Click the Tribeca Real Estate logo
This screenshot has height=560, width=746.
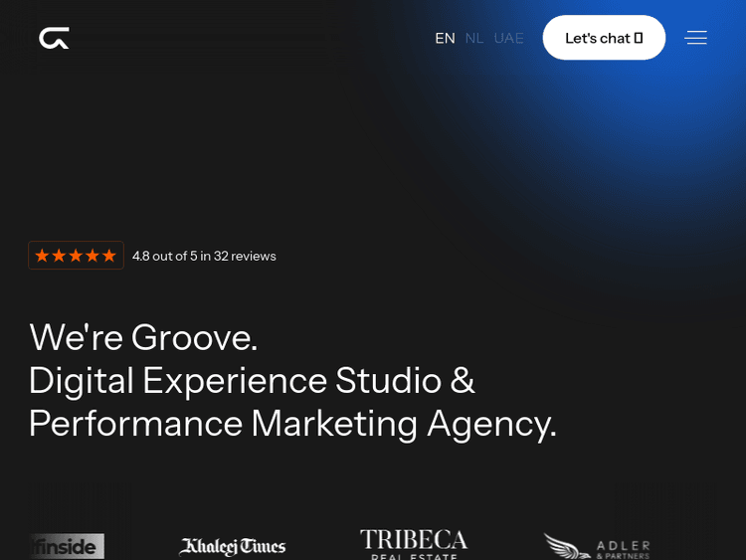[414, 544]
